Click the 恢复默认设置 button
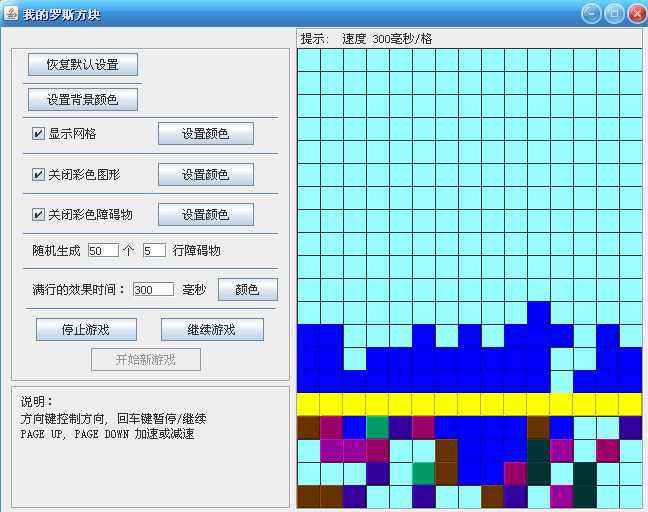Viewport: 648px width, 512px height. 83,64
